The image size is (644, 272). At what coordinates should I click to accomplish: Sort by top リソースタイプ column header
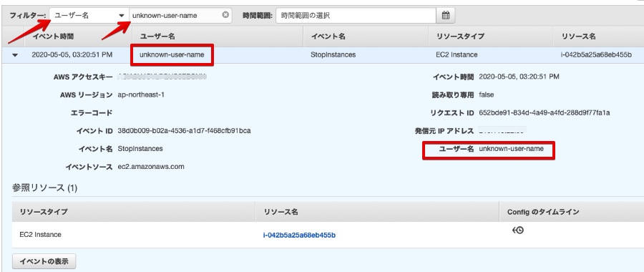[460, 37]
